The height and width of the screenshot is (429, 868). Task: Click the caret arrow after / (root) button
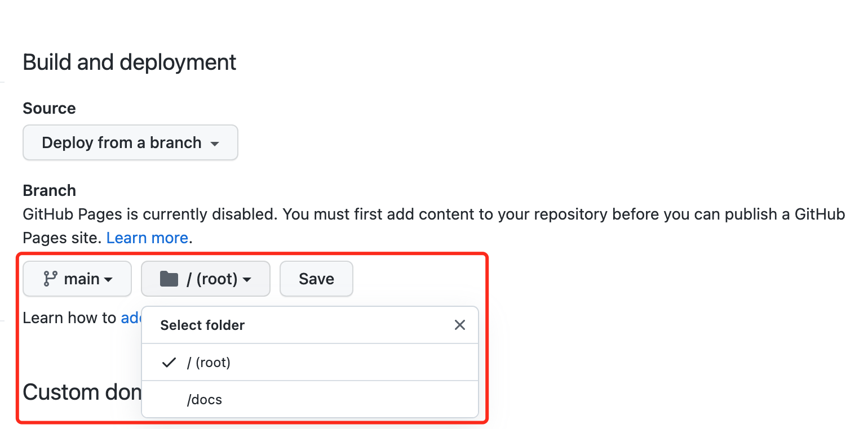click(247, 280)
